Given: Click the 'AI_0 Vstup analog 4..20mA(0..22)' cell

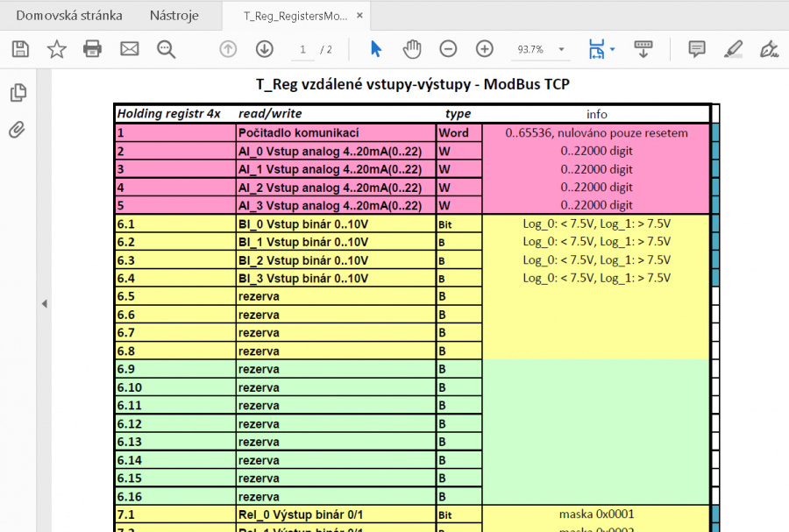Looking at the screenshot, I should [336, 152].
